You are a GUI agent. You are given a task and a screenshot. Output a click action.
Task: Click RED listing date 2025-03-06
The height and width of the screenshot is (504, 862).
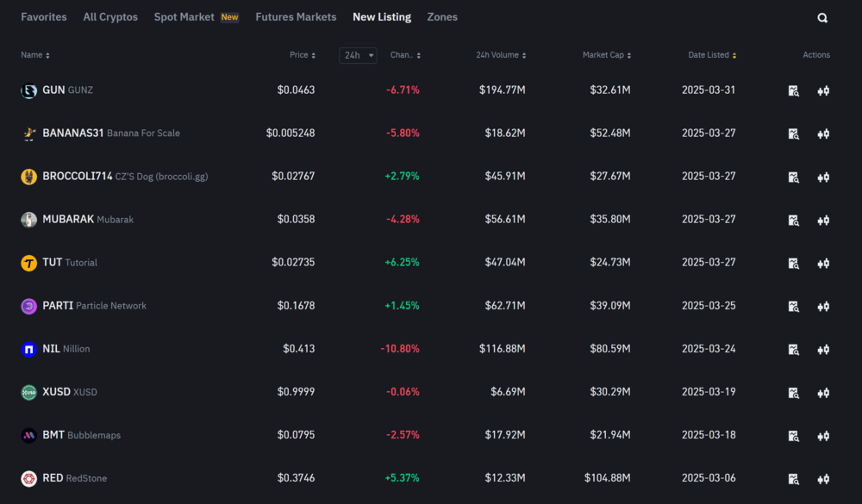click(x=709, y=478)
